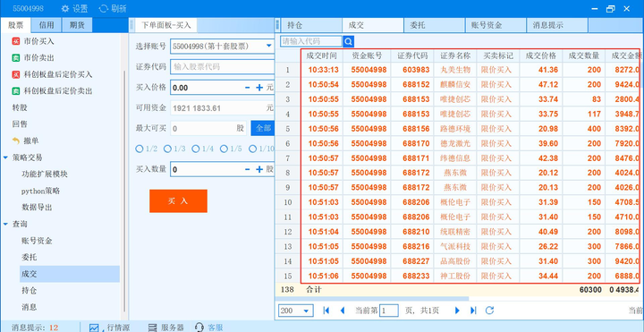Switch to the 股票 tab
The width and height of the screenshot is (644, 332).
pos(15,25)
